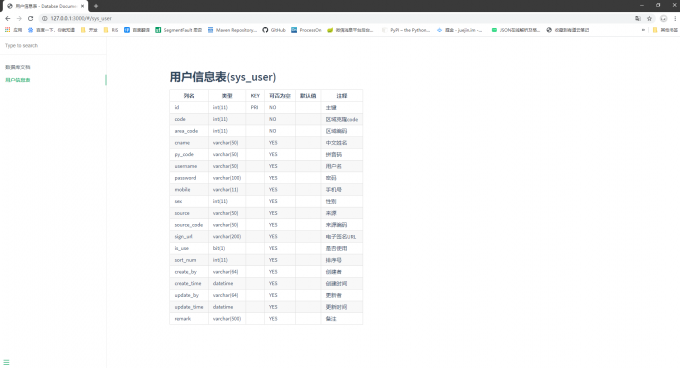The width and height of the screenshot is (680, 368).
Task: Click the 'remark' cell
Action: [x=189, y=319]
